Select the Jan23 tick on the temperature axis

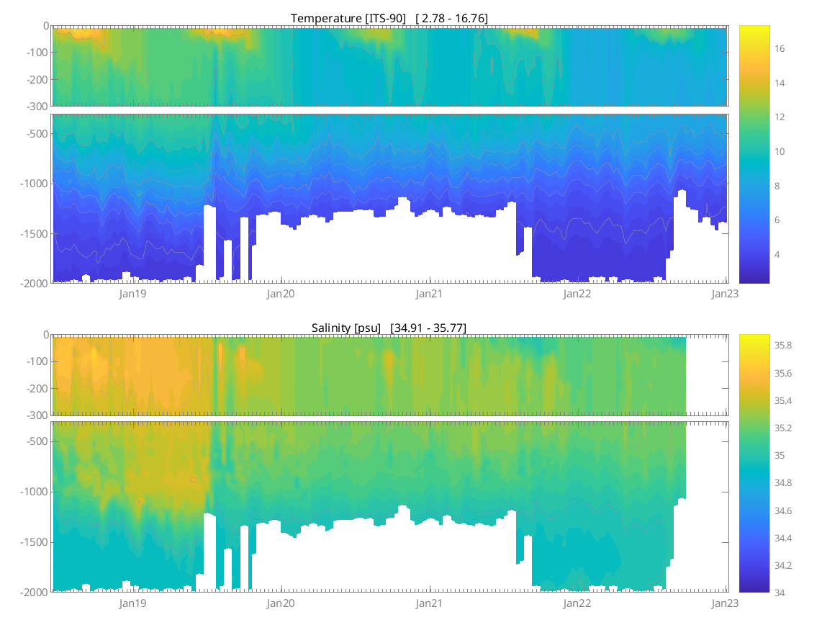pyautogui.click(x=725, y=294)
